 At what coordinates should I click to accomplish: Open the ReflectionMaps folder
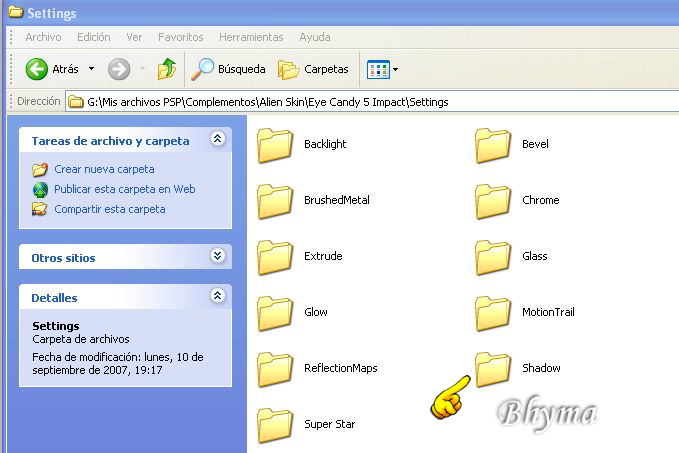click(274, 368)
